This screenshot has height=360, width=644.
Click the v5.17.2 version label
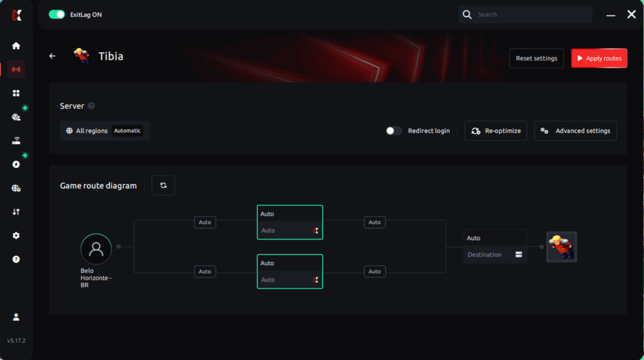(16, 340)
